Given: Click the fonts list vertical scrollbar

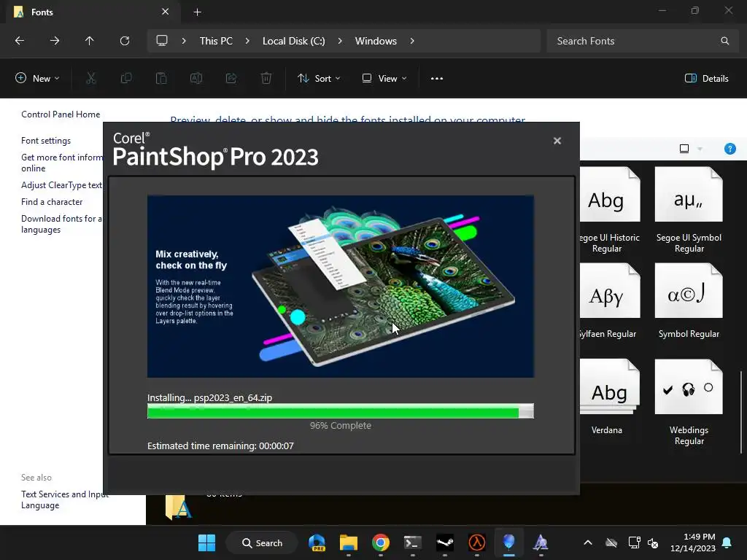Looking at the screenshot, I should (741, 412).
